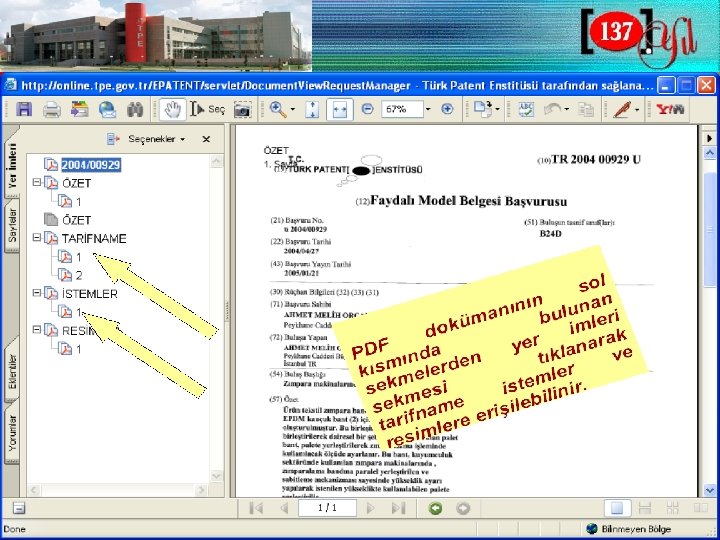Open page 2 under TARİFNAME

[79, 275]
